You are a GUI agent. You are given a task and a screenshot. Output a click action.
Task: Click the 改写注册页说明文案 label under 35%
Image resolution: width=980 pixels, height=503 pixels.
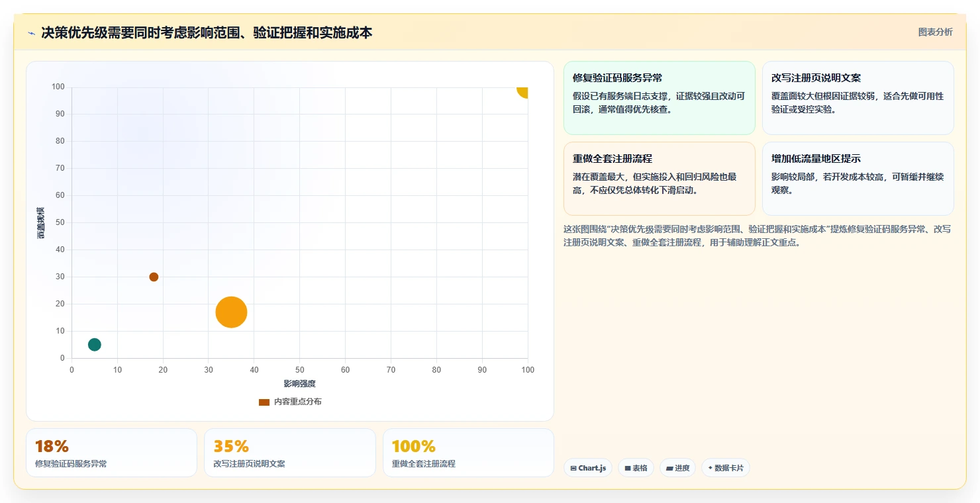[249, 464]
